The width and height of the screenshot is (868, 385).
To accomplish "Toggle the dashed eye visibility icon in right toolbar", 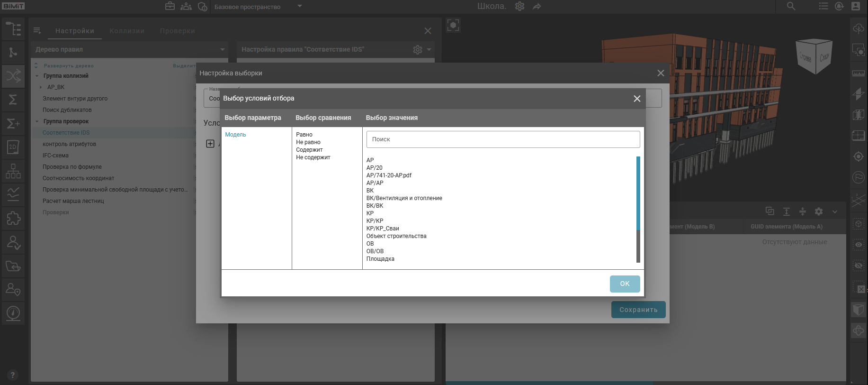I will (x=859, y=245).
